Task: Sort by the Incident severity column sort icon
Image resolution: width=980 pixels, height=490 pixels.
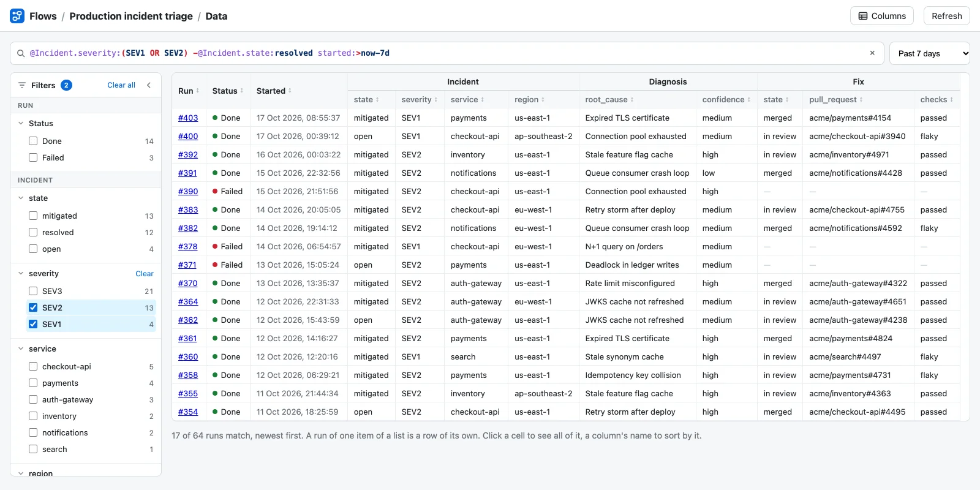Action: click(436, 100)
